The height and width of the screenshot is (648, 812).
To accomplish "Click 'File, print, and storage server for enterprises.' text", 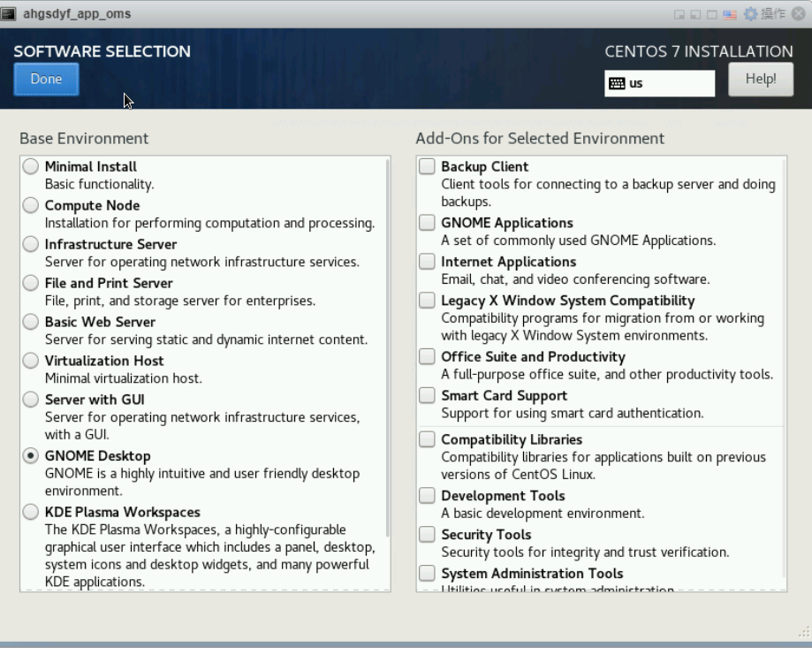I will pos(180,301).
